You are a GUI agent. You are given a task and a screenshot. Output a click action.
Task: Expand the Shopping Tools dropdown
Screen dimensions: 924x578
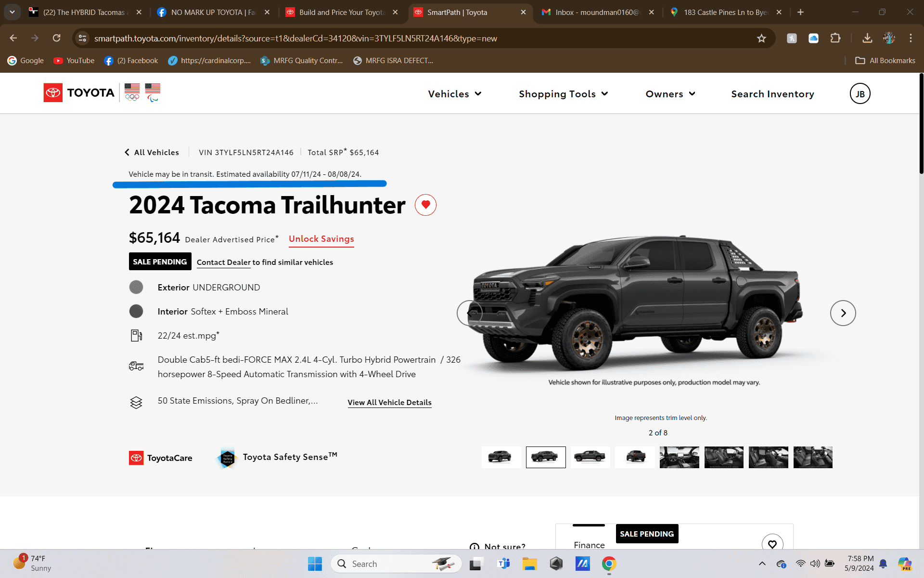pos(564,94)
